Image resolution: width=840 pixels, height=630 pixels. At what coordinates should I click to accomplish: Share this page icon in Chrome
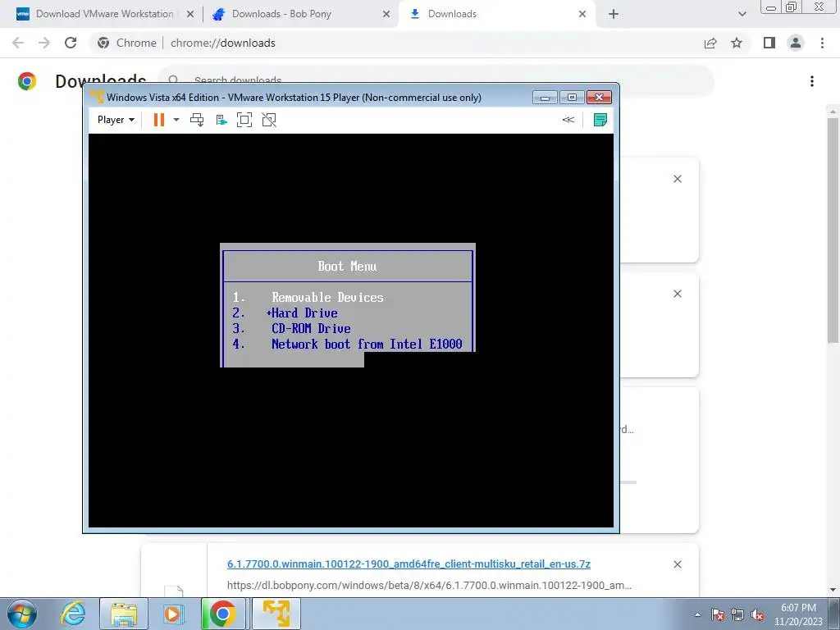click(710, 43)
